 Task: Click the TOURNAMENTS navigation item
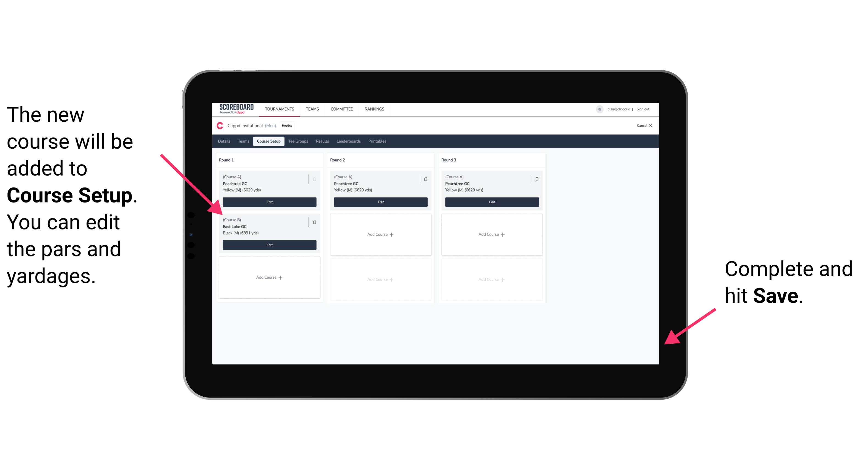279,109
